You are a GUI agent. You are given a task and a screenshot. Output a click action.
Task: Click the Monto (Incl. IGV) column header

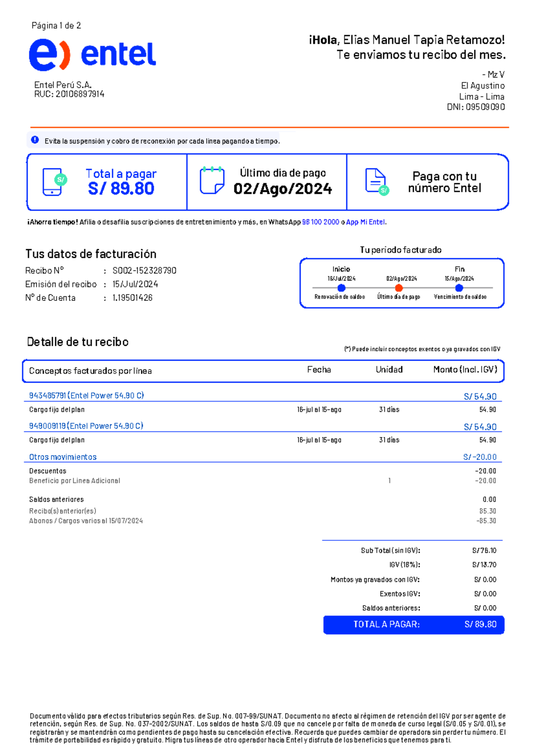pyautogui.click(x=465, y=370)
